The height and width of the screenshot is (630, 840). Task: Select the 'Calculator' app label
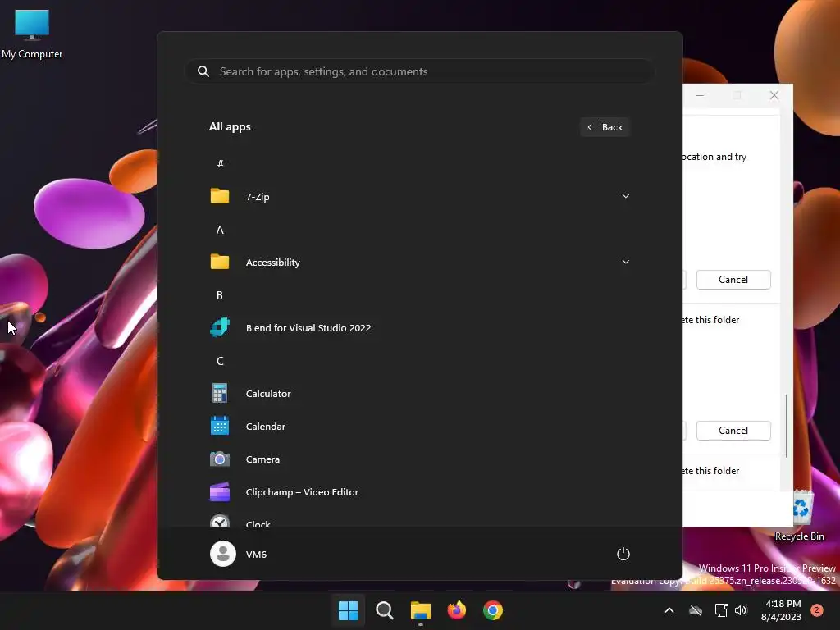tap(268, 393)
